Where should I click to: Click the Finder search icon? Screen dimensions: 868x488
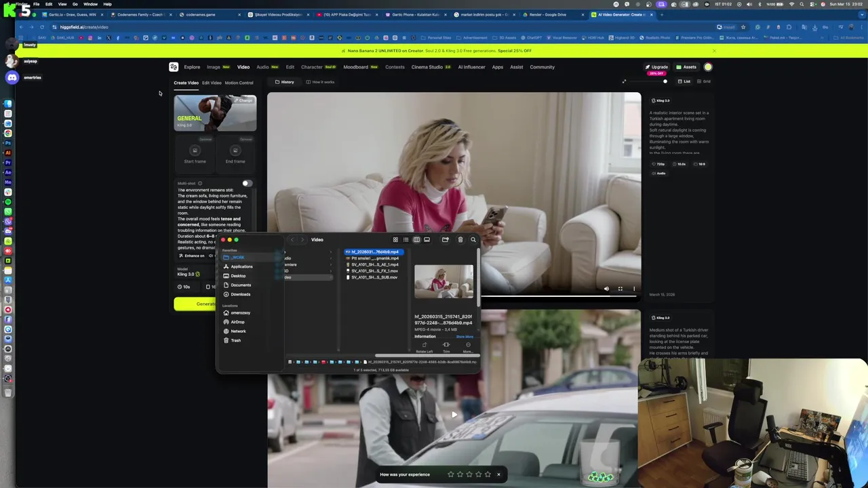(x=473, y=240)
